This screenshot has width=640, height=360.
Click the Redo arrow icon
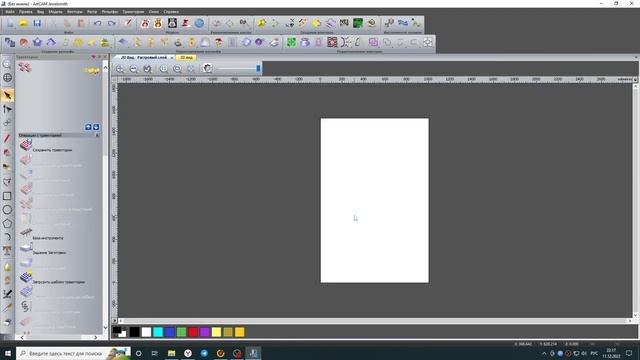(111, 23)
